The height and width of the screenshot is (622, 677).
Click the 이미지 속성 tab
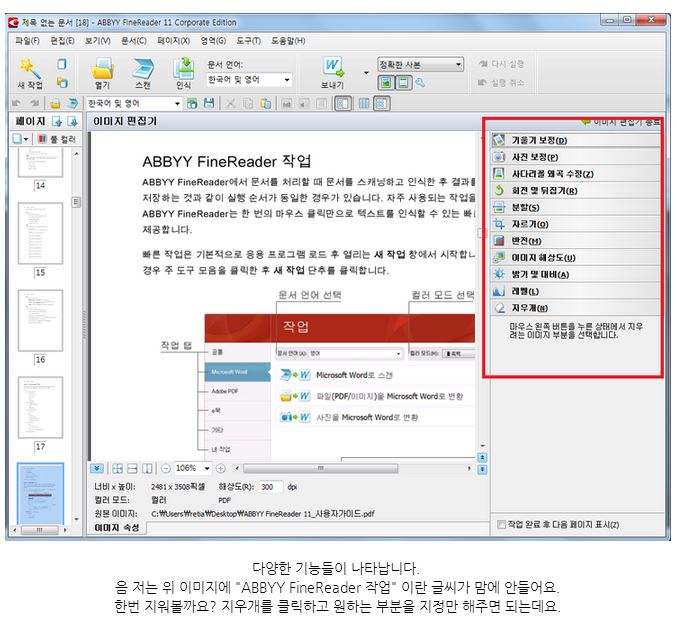click(x=116, y=526)
